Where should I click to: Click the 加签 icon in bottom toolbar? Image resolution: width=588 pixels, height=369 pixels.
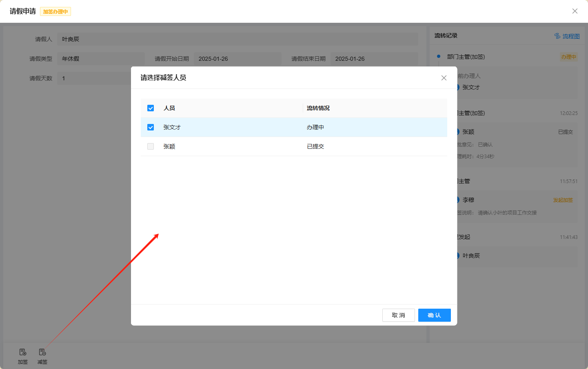[x=23, y=352]
